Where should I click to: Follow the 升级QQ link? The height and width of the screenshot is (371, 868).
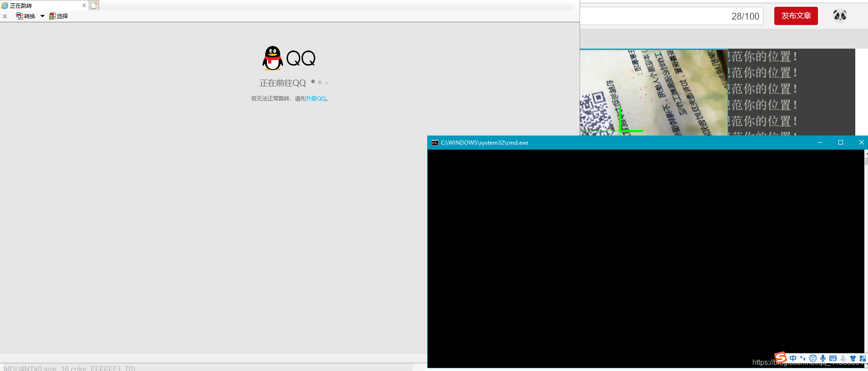click(315, 99)
